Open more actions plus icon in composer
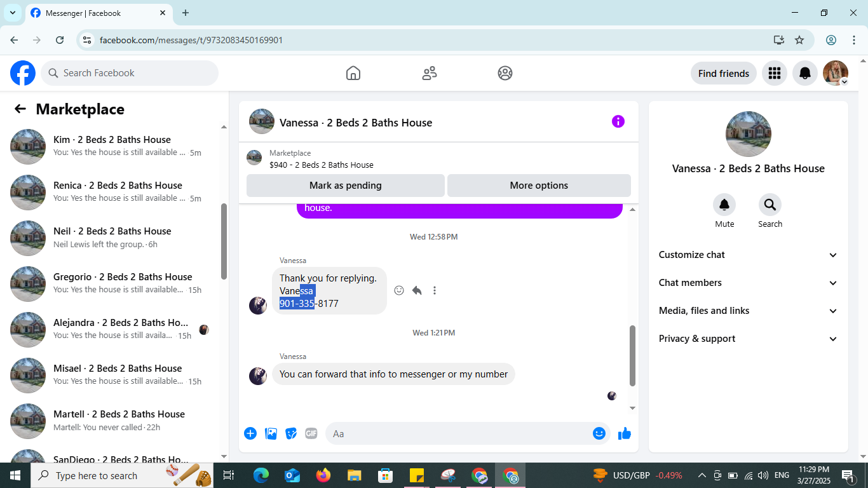868x488 pixels. point(250,433)
